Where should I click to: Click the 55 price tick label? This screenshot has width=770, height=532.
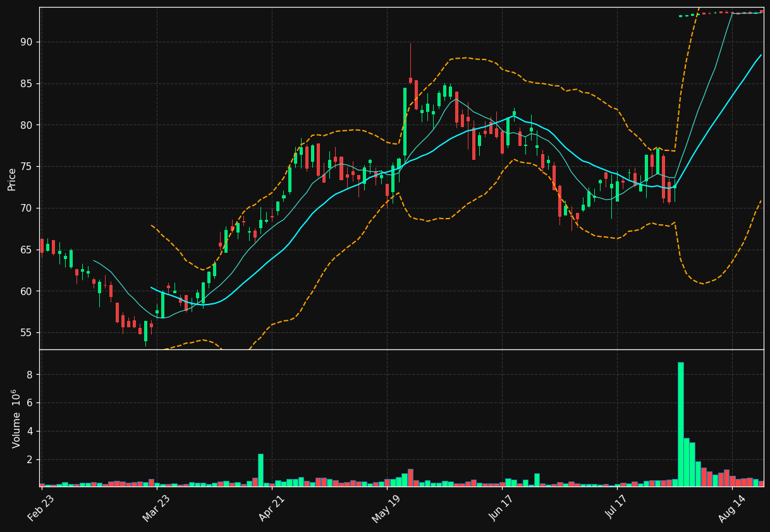26,333
